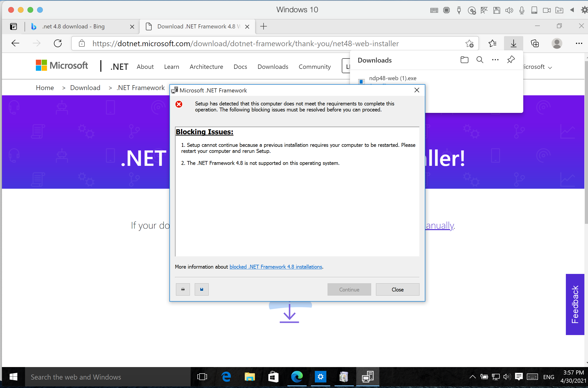The height and width of the screenshot is (388, 588).
Task: Search within the Downloads flyout
Action: [480, 60]
